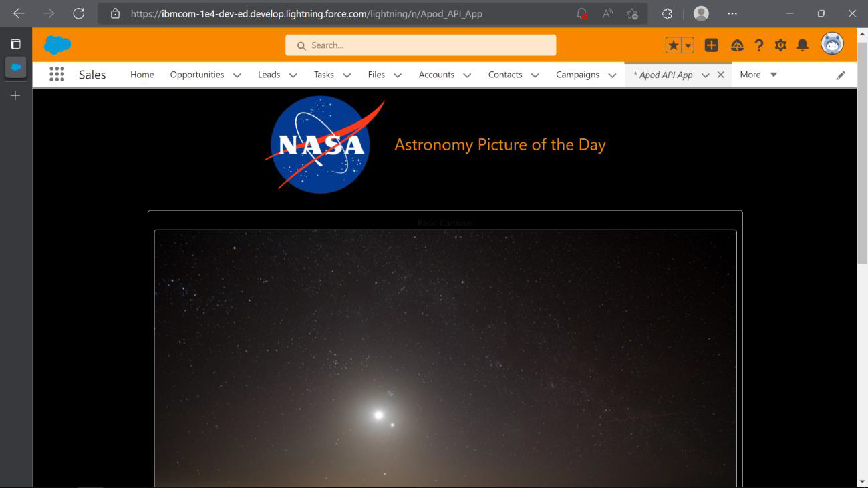This screenshot has width=868, height=488.
Task: Switch to the Accounts tab
Action: 436,75
